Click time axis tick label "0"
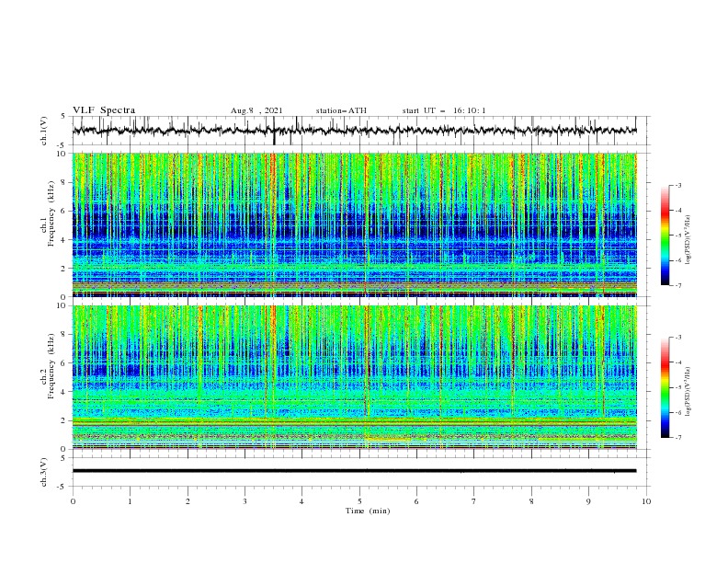728x563 pixels. [x=73, y=501]
